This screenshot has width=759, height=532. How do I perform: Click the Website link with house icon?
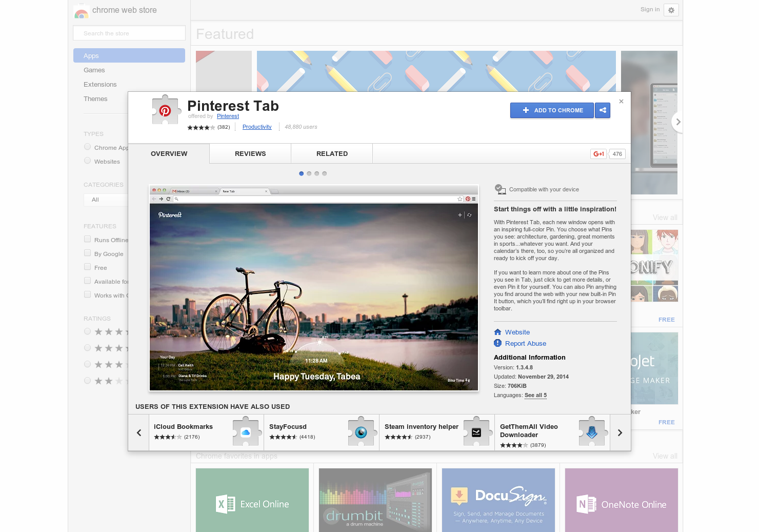pos(517,332)
